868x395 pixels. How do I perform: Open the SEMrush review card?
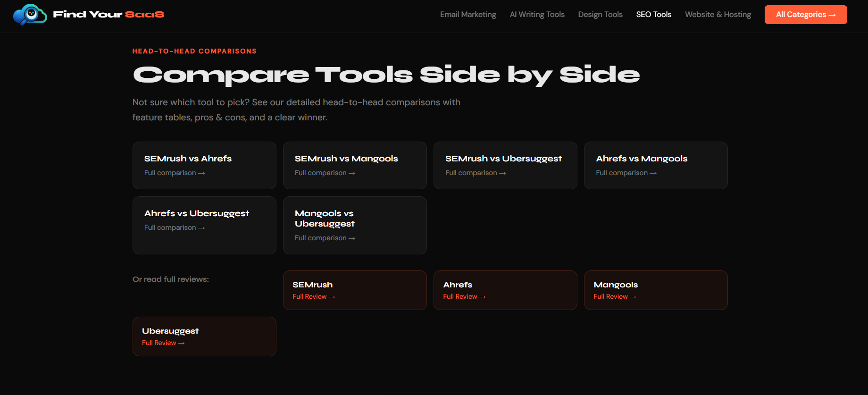tap(355, 290)
